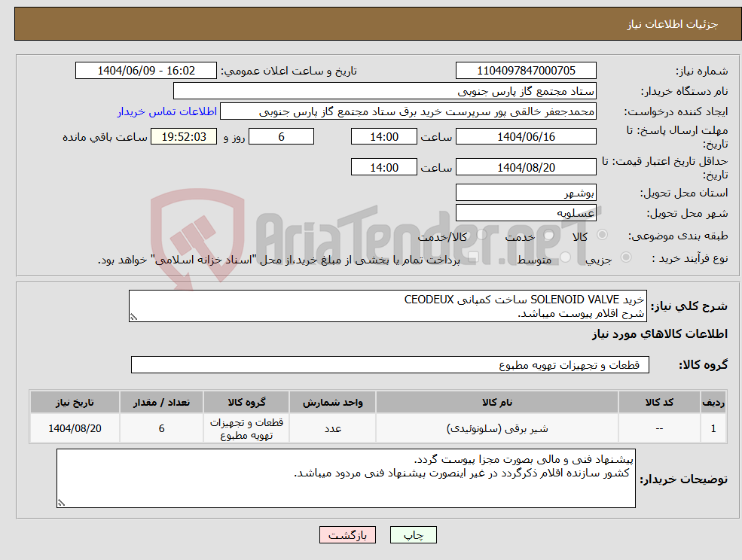Click the quantity cell 6 in table

coord(161,428)
